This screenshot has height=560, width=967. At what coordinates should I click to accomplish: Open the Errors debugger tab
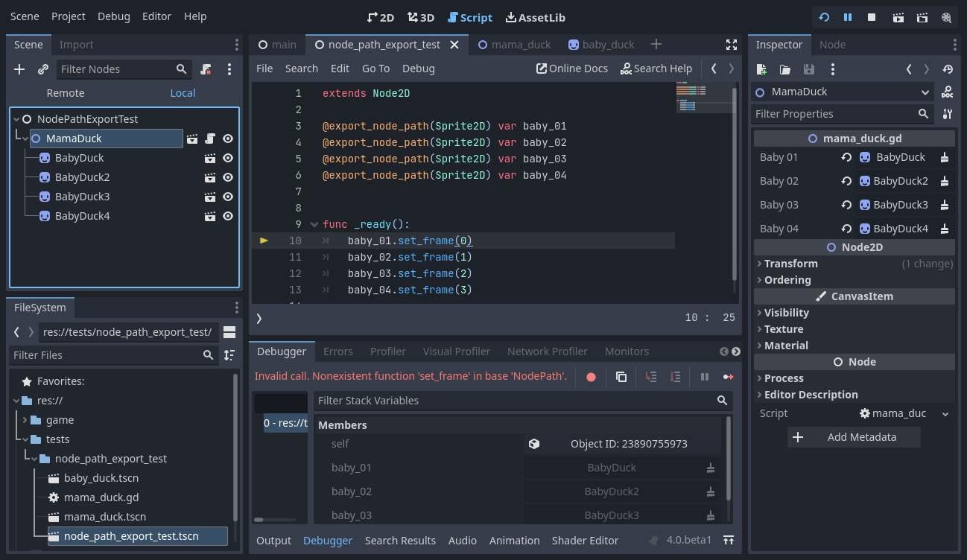click(338, 351)
